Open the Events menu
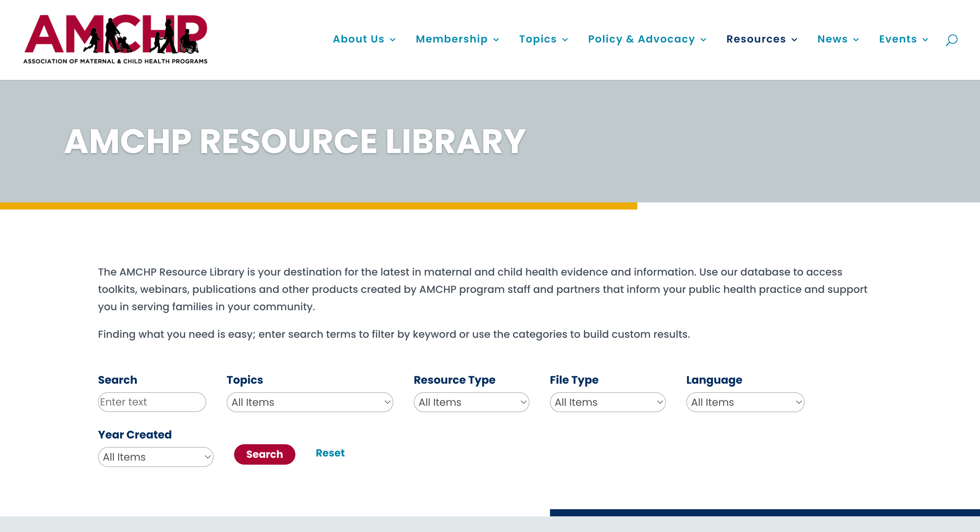The height and width of the screenshot is (532, 980). click(903, 39)
